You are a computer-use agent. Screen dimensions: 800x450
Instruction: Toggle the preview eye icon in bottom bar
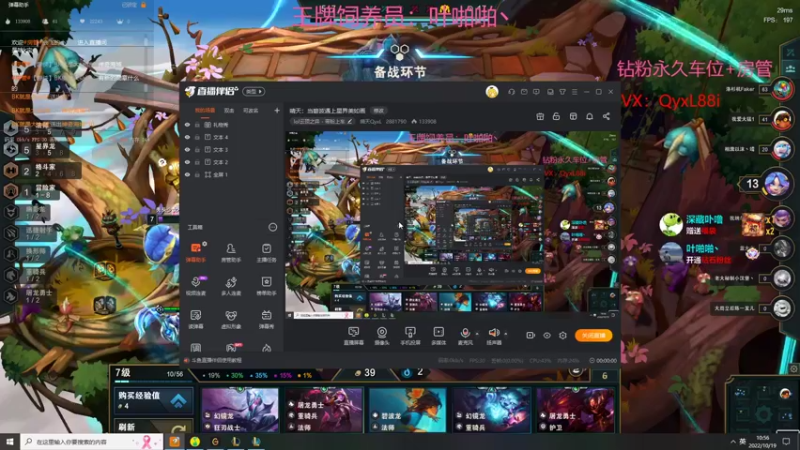click(547, 335)
